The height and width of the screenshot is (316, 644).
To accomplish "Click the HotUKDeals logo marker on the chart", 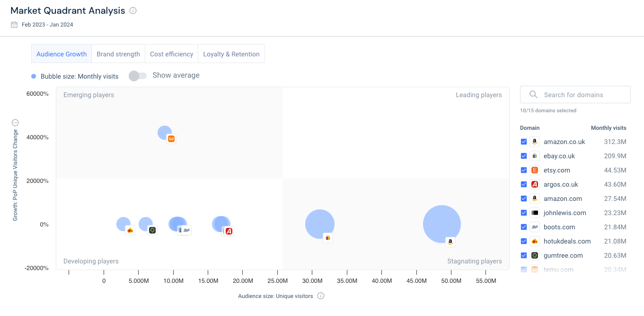I will coord(130,230).
